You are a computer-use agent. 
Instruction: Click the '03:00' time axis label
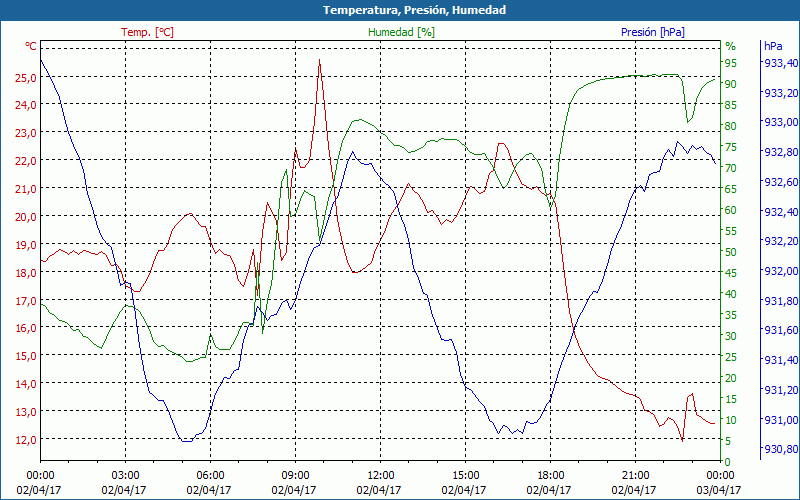click(125, 477)
